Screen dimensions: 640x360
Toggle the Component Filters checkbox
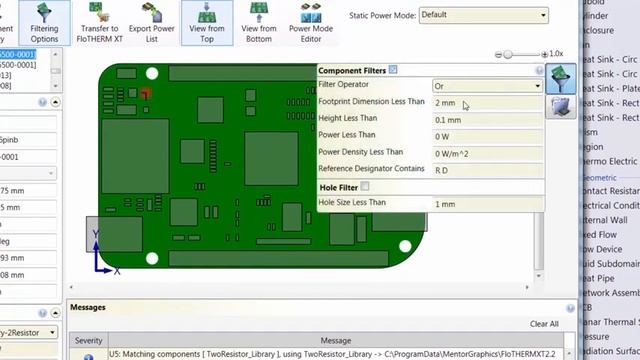[x=393, y=69]
